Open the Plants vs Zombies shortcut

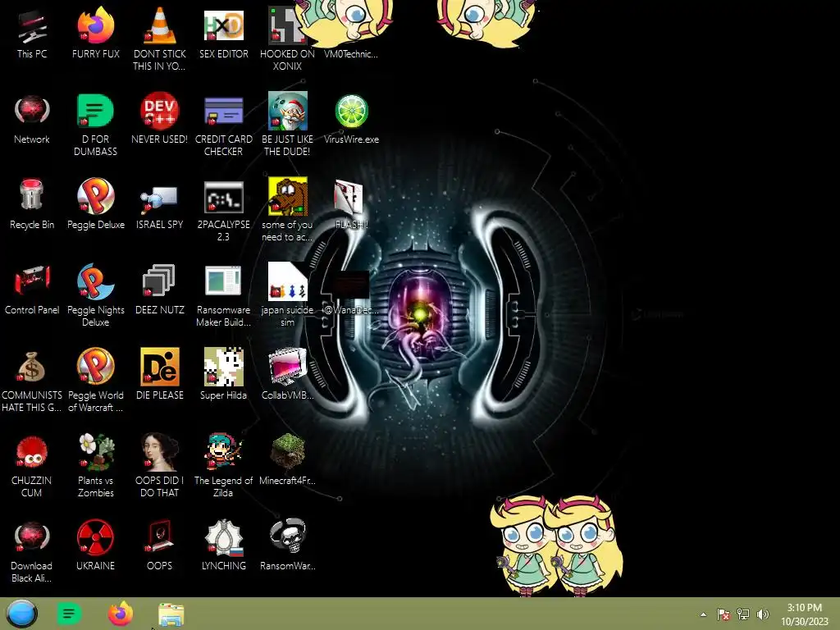95,451
